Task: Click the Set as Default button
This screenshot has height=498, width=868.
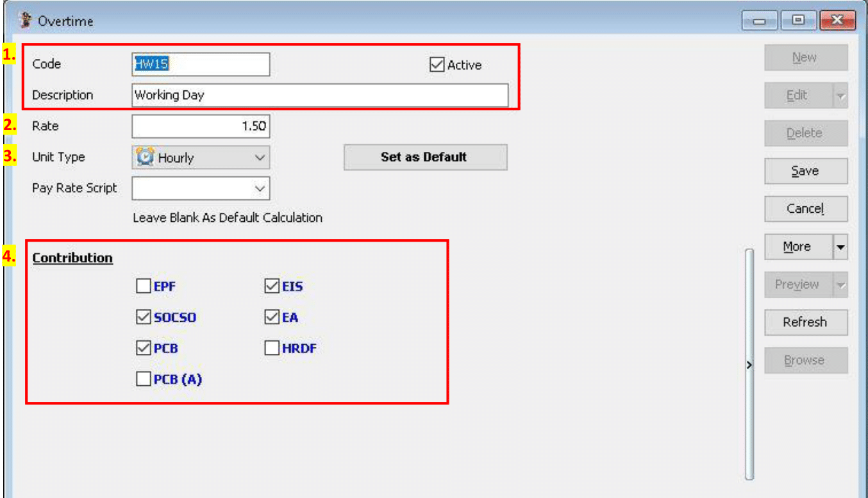Action: click(425, 157)
